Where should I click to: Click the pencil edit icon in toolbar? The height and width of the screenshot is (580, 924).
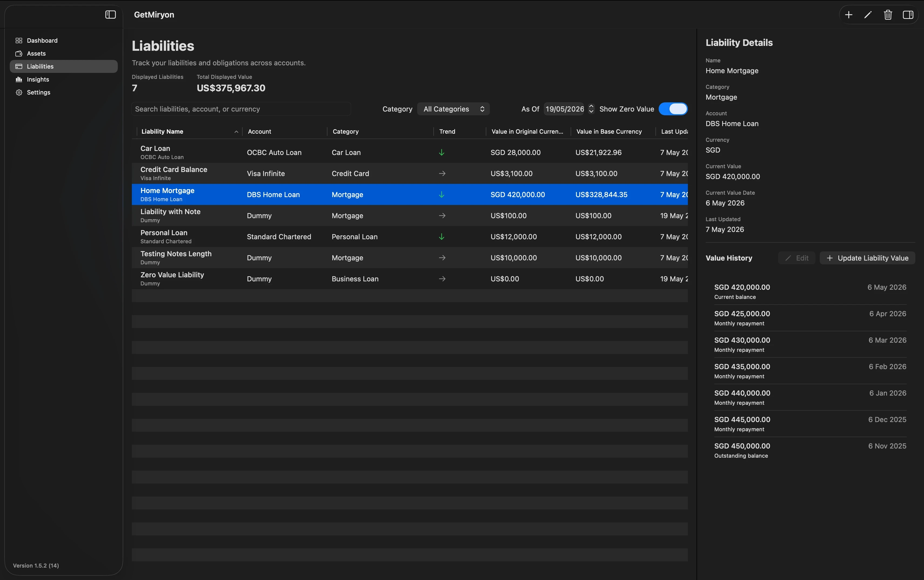868,15
